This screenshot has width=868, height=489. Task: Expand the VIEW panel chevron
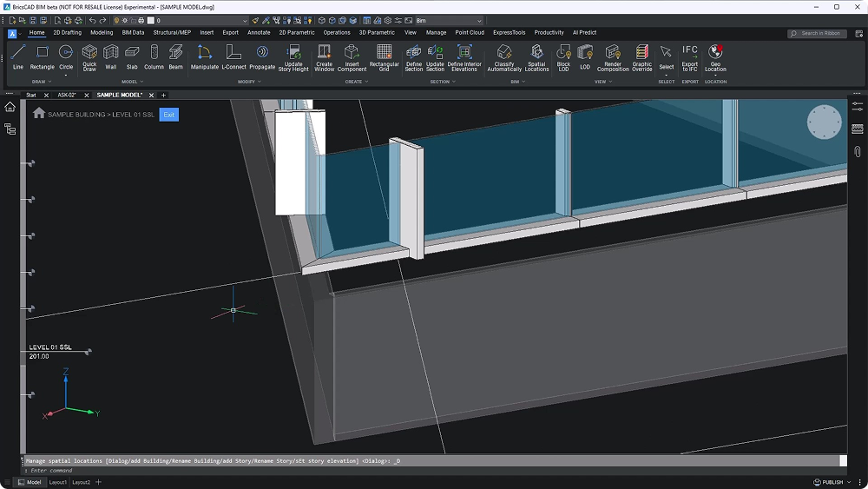click(611, 83)
